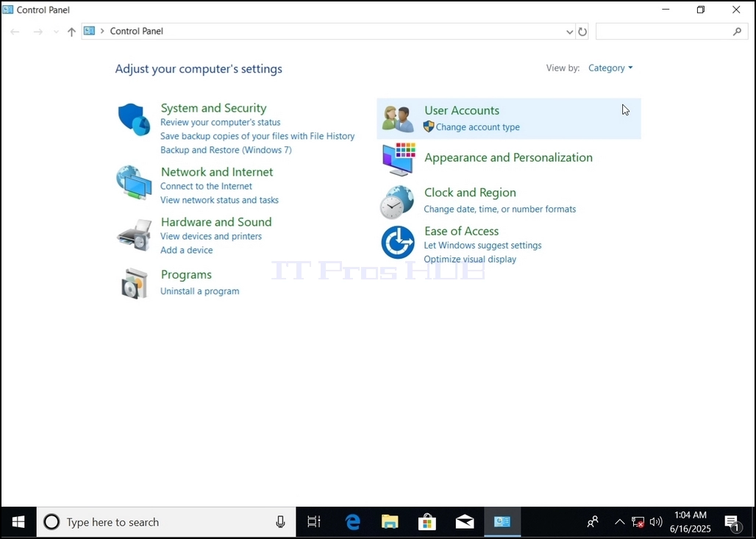Open Microsoft Store from the taskbar
This screenshot has height=539, width=756.
(427, 521)
